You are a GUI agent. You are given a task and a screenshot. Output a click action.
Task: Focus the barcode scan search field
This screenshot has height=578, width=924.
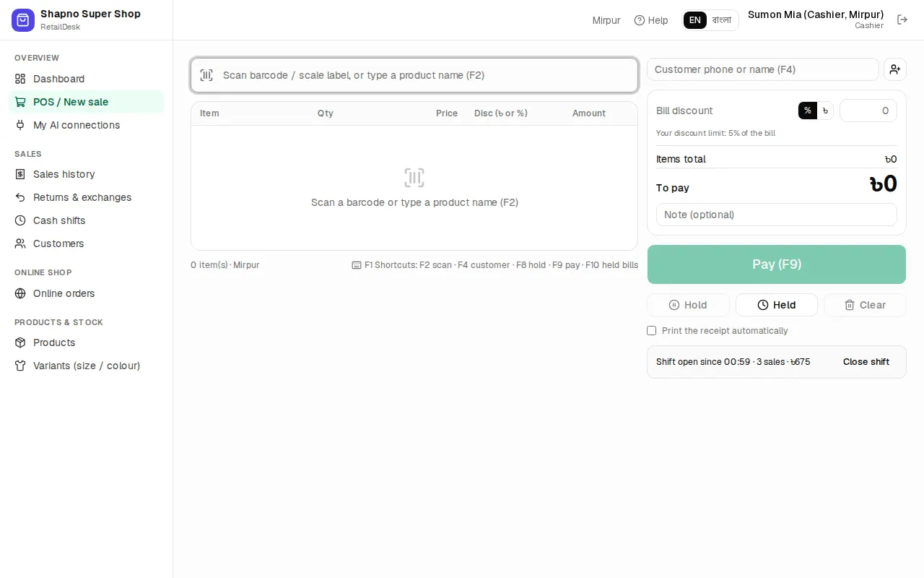(x=414, y=75)
